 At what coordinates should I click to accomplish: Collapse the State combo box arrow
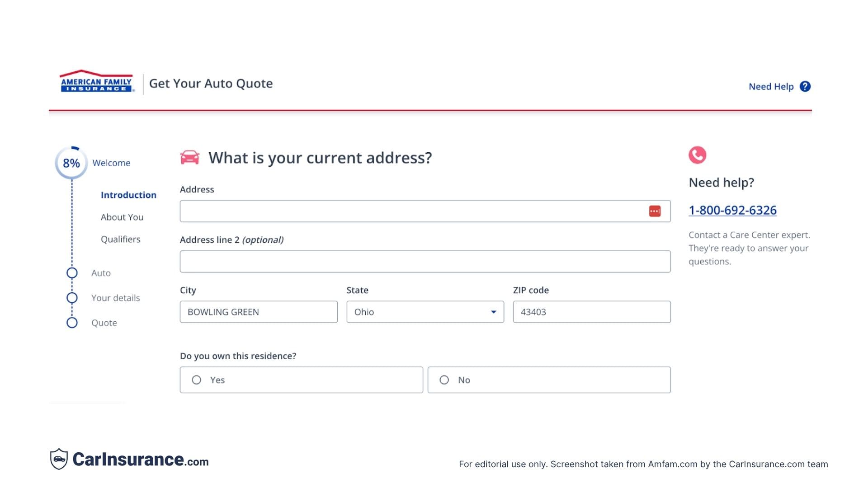coord(494,312)
